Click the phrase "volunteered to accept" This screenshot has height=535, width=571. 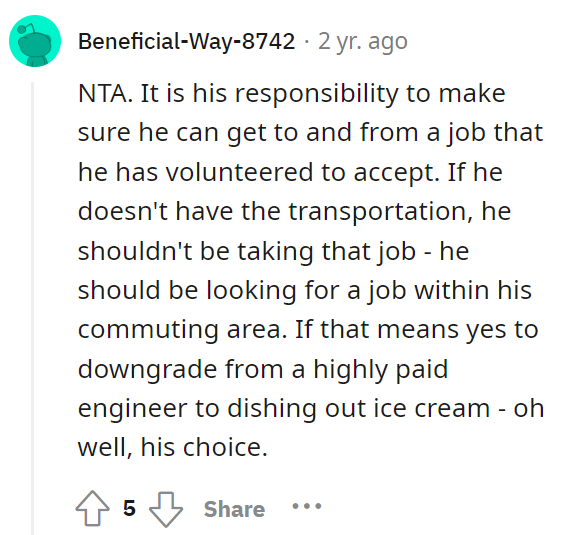tap(303, 172)
